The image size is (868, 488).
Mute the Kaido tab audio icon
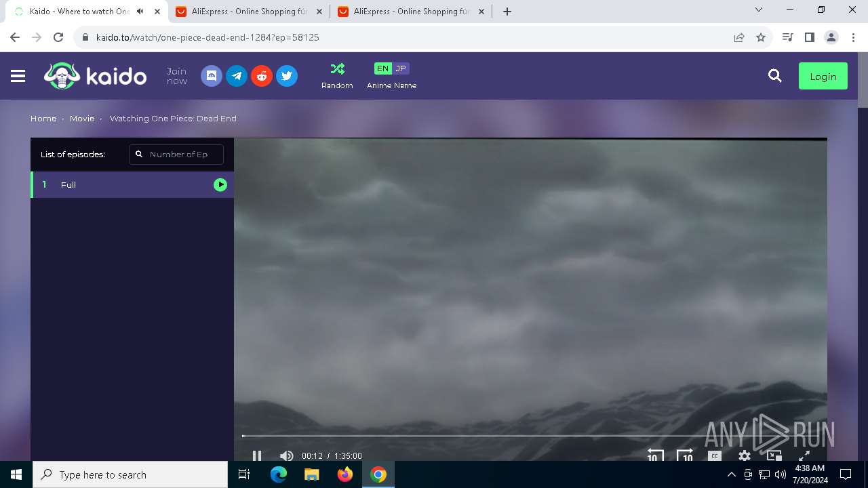click(140, 12)
